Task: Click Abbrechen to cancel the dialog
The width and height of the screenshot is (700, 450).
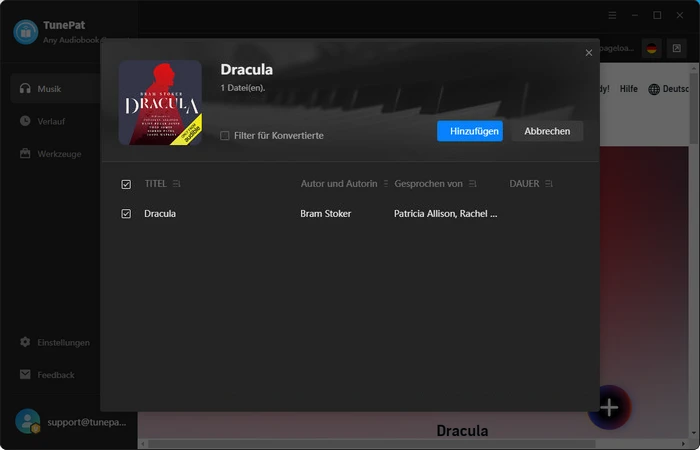Action: point(547,131)
